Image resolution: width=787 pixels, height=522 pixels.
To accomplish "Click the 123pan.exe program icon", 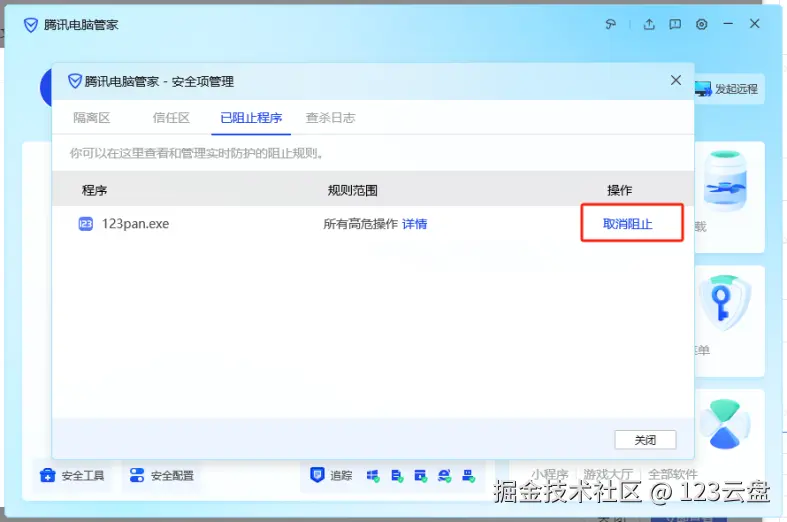I will click(86, 223).
